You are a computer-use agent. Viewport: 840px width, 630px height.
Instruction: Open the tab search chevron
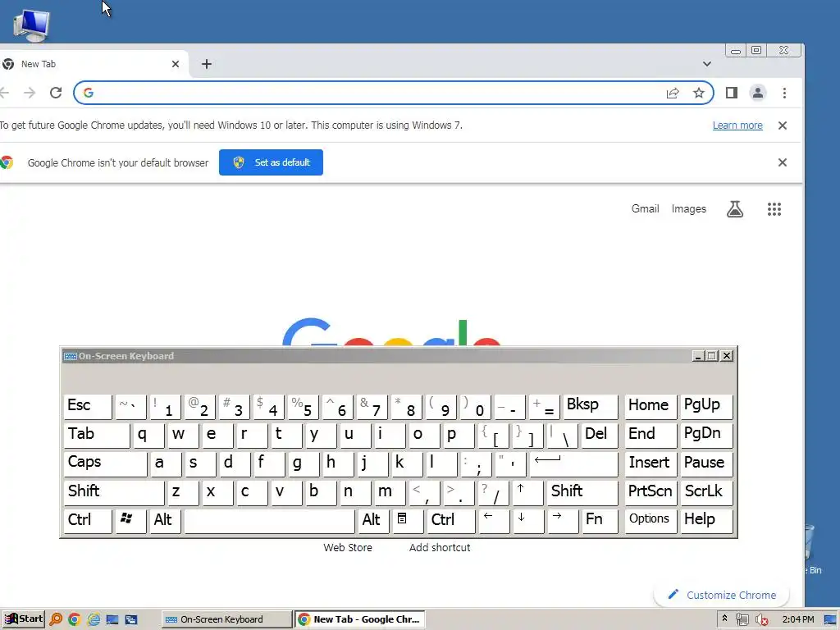(x=707, y=64)
